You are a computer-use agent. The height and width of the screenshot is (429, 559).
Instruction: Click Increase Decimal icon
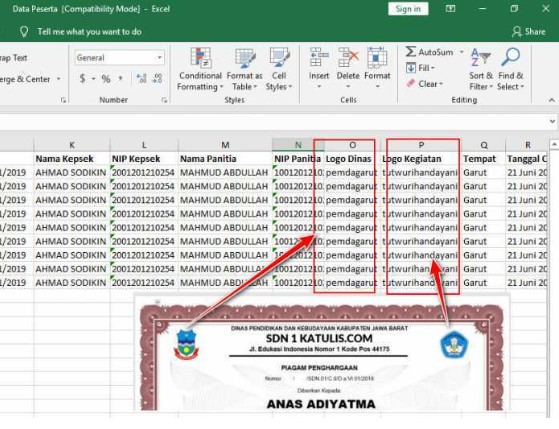(x=141, y=78)
